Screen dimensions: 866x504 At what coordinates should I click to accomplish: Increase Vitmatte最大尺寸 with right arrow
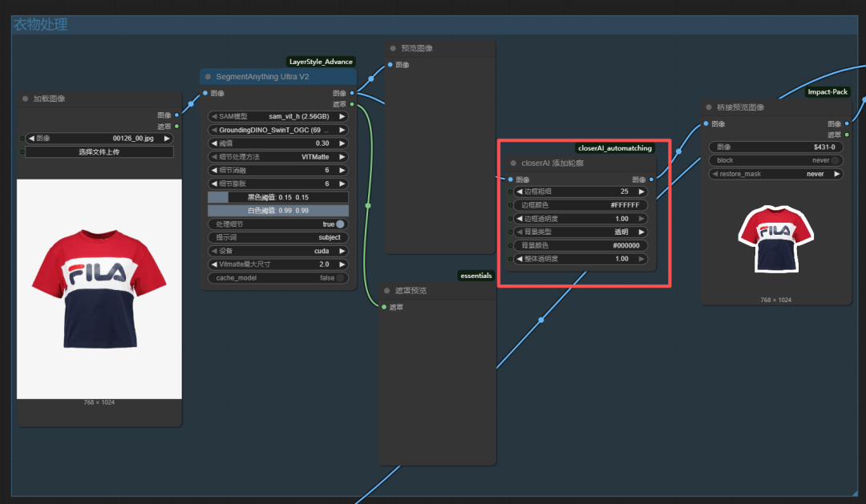(342, 264)
